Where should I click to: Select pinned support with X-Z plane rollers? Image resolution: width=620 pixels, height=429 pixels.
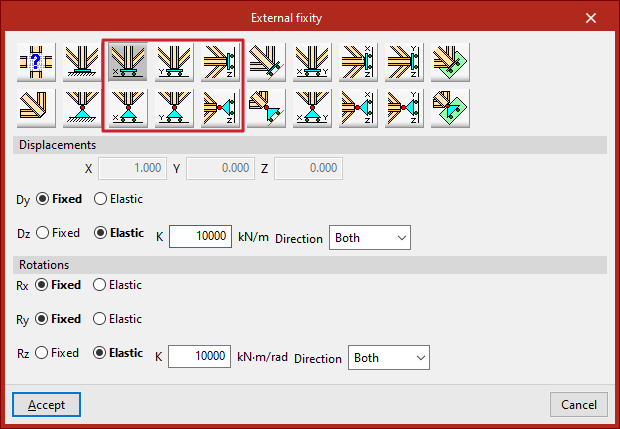(358, 108)
